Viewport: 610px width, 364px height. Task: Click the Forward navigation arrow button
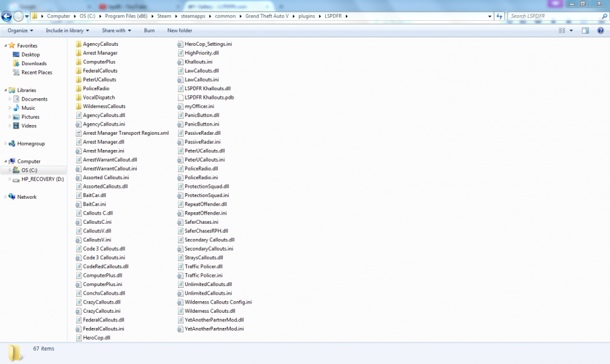click(x=18, y=16)
